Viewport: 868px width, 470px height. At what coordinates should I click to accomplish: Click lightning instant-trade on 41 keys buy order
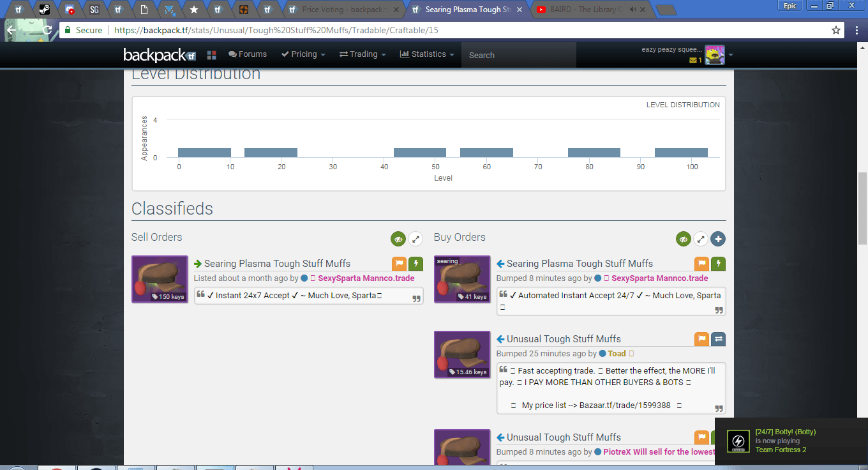pos(718,264)
